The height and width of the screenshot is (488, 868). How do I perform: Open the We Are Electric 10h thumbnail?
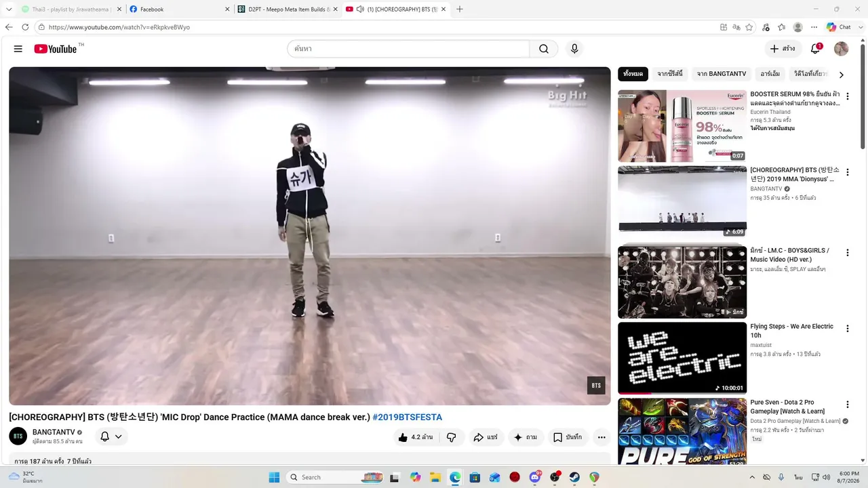(x=682, y=358)
